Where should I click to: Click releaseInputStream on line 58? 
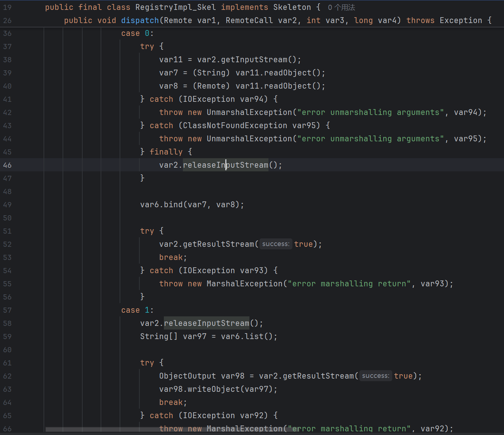pos(207,323)
